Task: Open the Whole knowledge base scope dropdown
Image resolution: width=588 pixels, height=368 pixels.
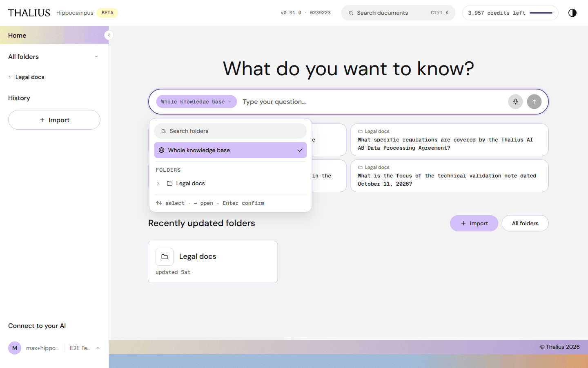Action: [x=196, y=102]
